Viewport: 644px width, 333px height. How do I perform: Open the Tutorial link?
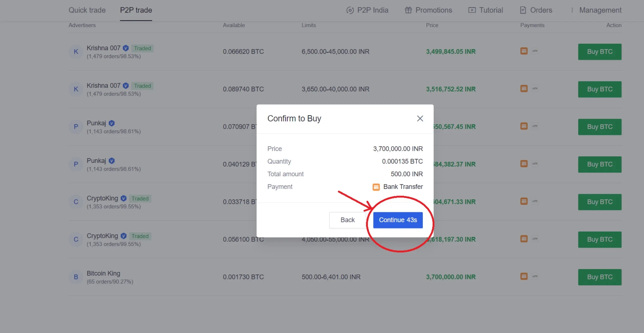coord(486,10)
